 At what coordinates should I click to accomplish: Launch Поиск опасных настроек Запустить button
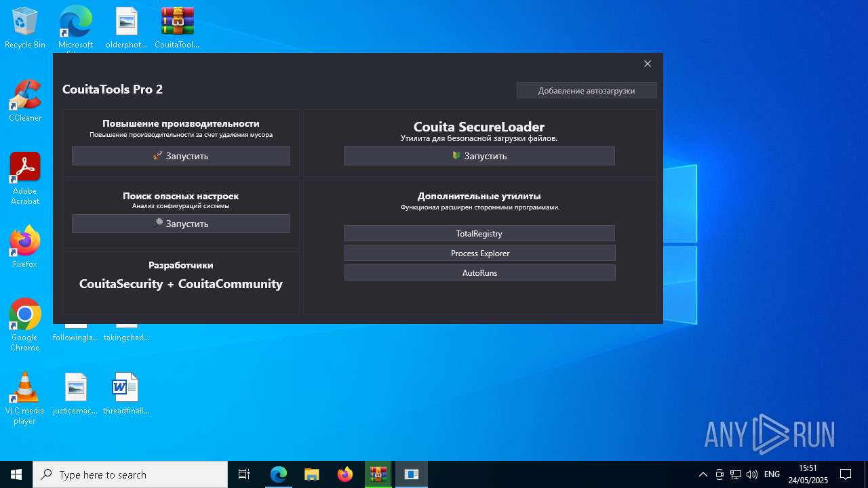pyautogui.click(x=181, y=224)
